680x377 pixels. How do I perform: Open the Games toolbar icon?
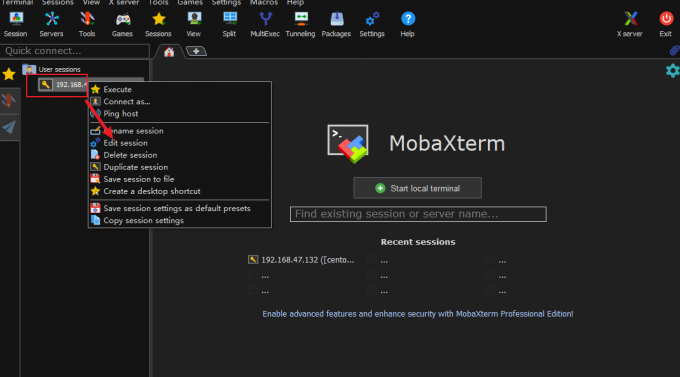(x=122, y=24)
